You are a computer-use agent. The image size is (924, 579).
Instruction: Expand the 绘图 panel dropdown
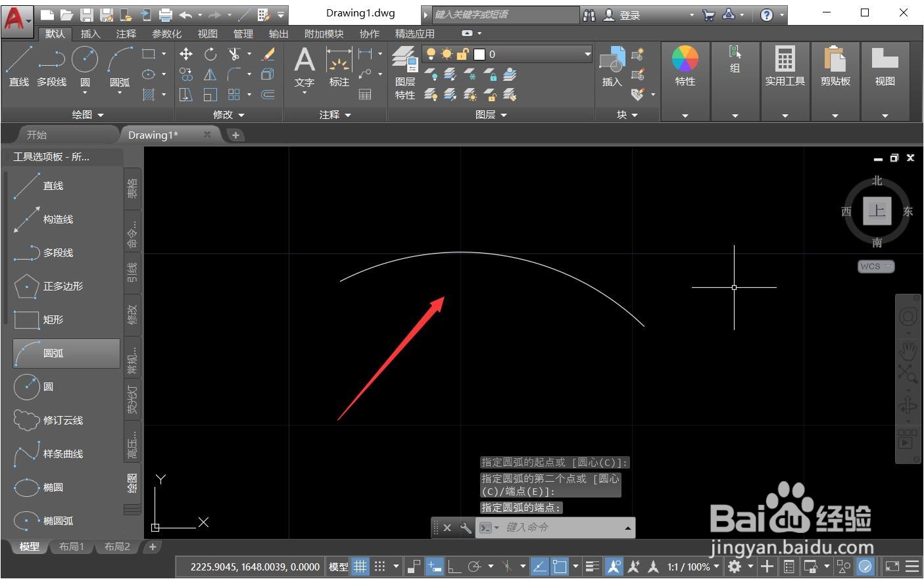tap(88, 114)
